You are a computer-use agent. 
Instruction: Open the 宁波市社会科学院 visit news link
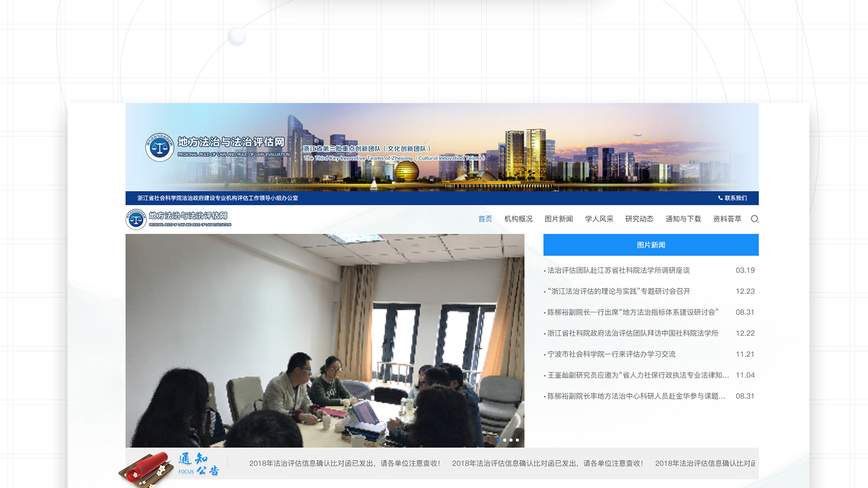611,355
